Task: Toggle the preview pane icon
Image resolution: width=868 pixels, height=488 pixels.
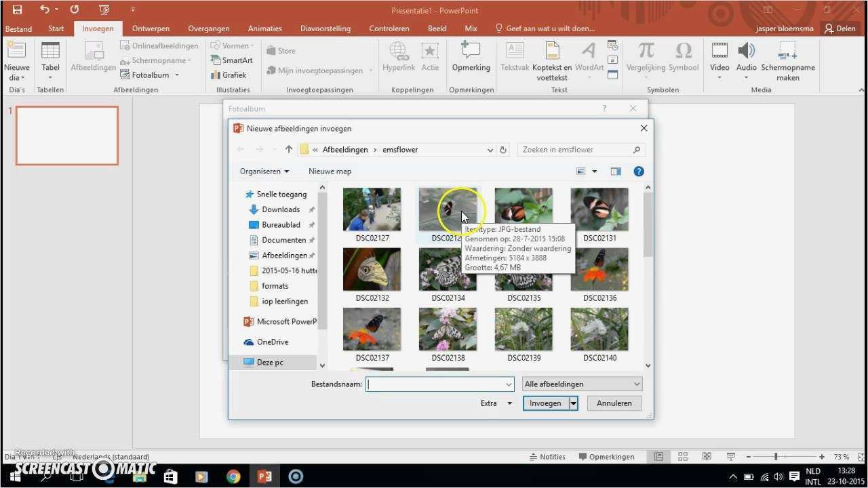Action: pos(616,171)
